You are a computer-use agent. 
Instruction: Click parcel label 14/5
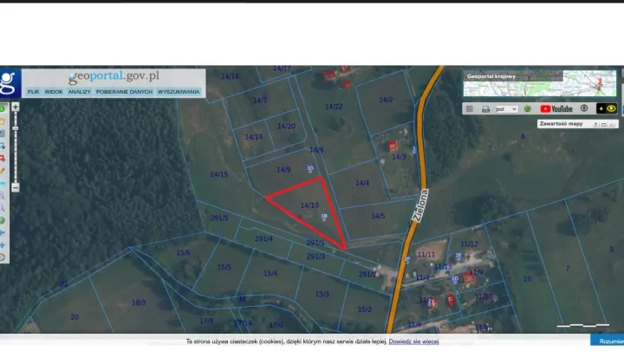point(378,216)
